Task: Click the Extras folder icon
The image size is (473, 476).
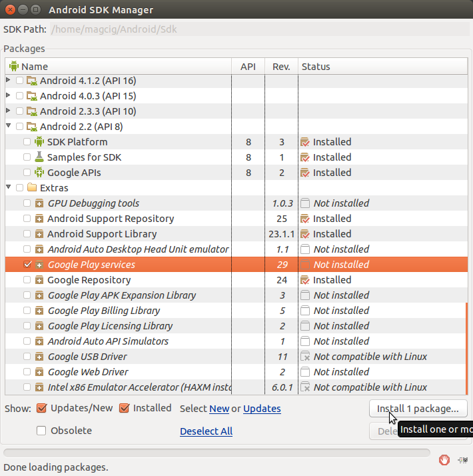Action: pyautogui.click(x=32, y=187)
